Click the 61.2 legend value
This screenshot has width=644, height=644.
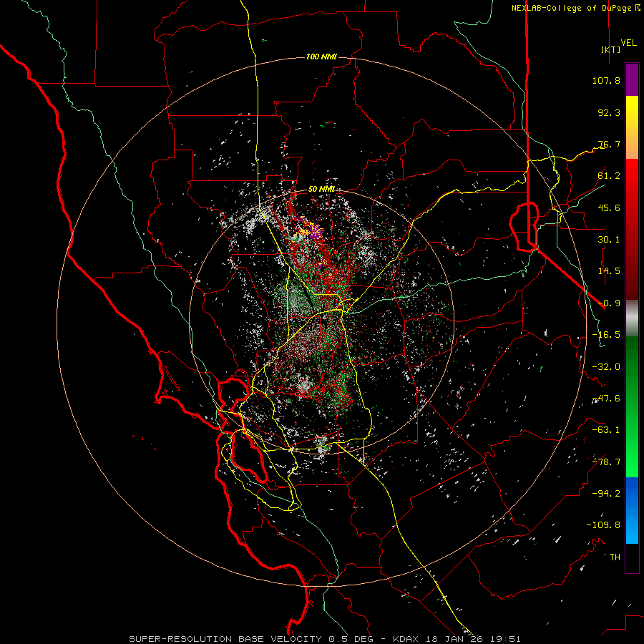click(x=609, y=176)
